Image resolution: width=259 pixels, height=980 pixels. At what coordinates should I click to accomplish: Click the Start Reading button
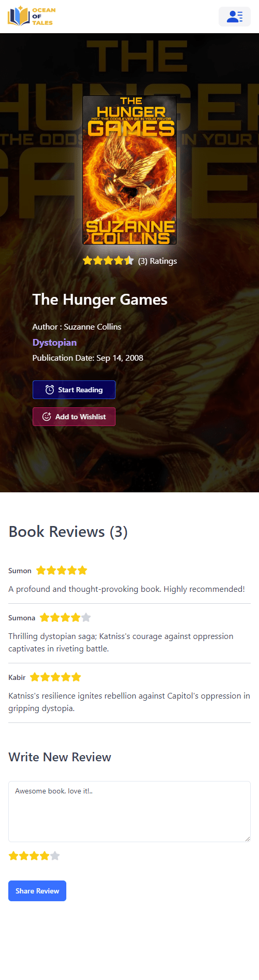tap(74, 390)
